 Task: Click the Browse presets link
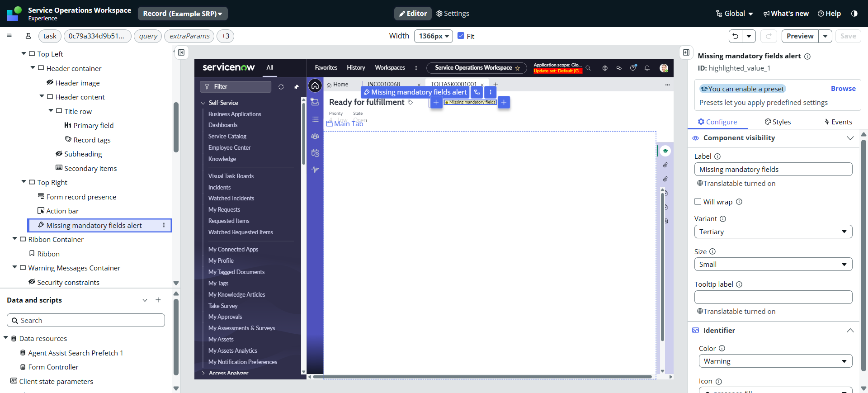[x=843, y=89]
